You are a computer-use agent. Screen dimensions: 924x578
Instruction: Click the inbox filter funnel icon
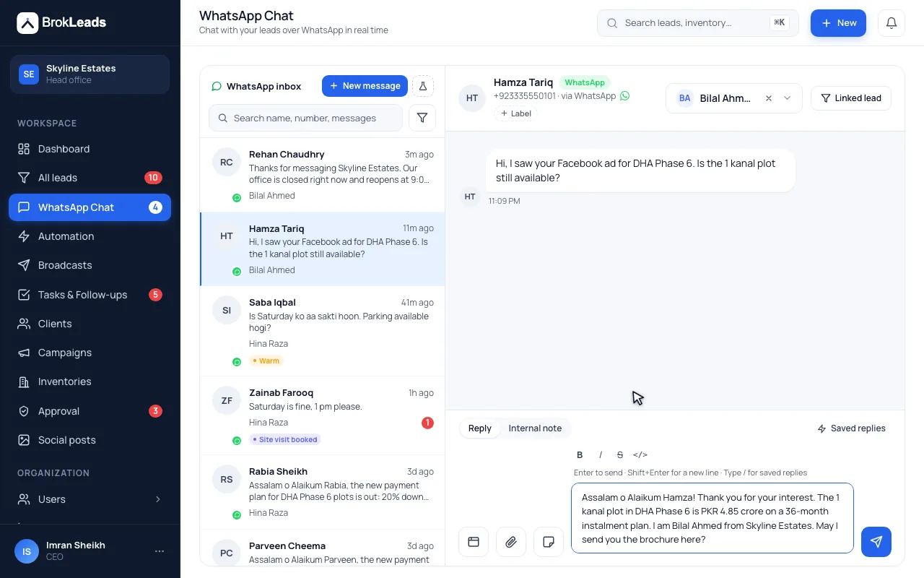(422, 118)
